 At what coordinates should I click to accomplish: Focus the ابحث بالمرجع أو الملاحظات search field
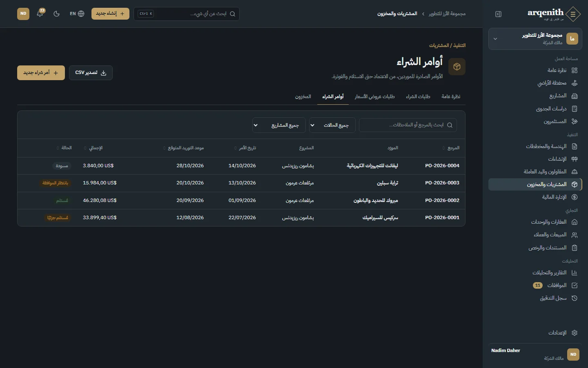pos(408,125)
